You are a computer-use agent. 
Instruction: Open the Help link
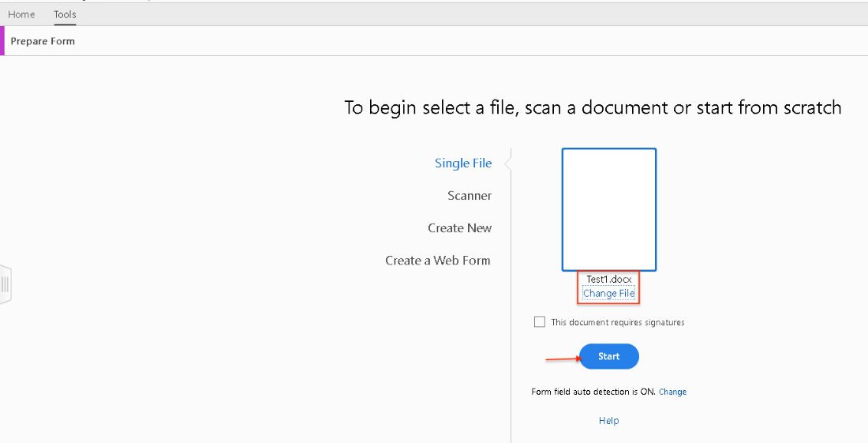click(608, 421)
